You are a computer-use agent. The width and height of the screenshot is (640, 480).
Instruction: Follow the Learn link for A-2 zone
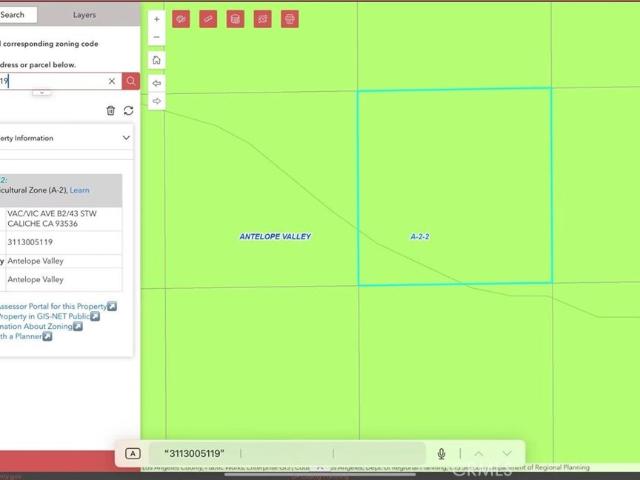79,190
